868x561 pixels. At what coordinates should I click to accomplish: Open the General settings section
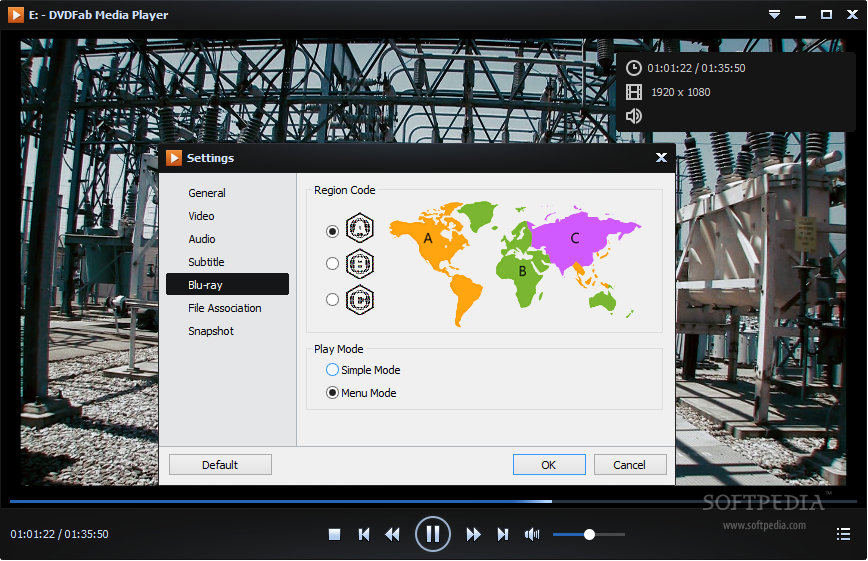point(206,193)
